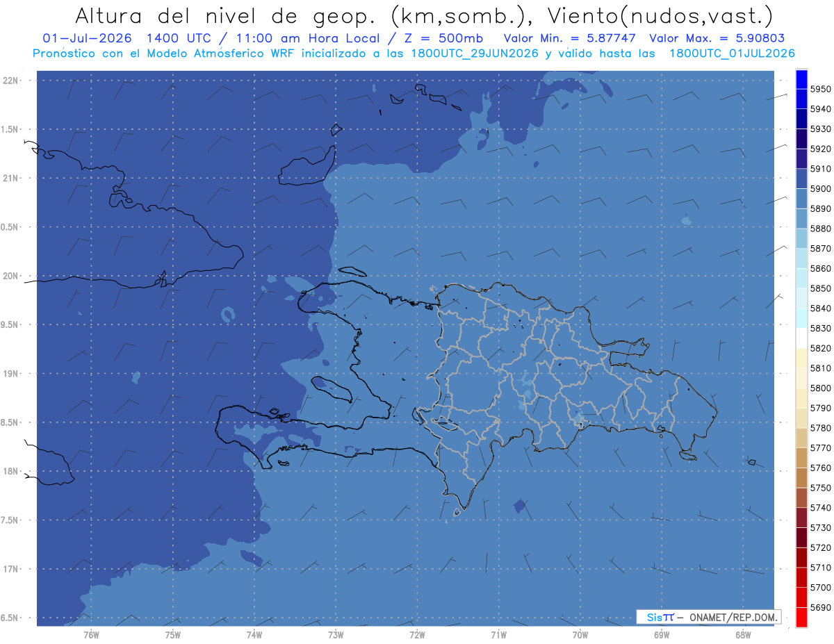Screen dimensions: 834x644
Task: Click the '5830' color scale value
Action: pyautogui.click(x=820, y=328)
